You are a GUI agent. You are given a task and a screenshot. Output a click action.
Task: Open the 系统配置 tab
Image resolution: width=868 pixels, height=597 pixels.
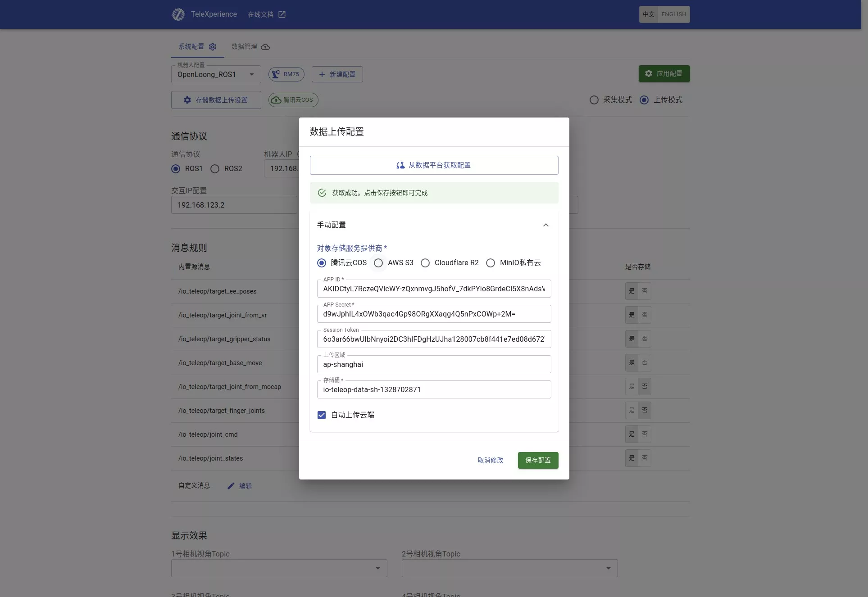pos(197,47)
